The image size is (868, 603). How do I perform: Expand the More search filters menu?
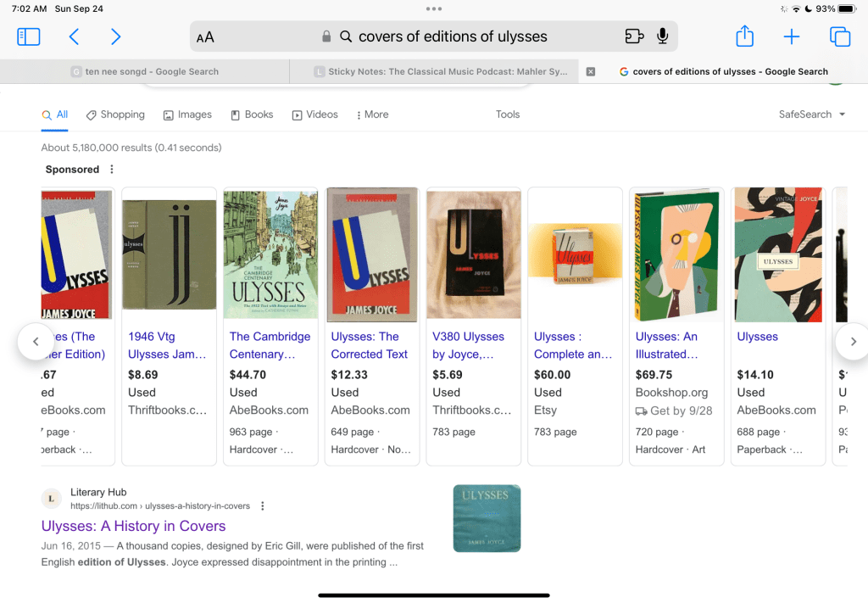[x=372, y=114]
